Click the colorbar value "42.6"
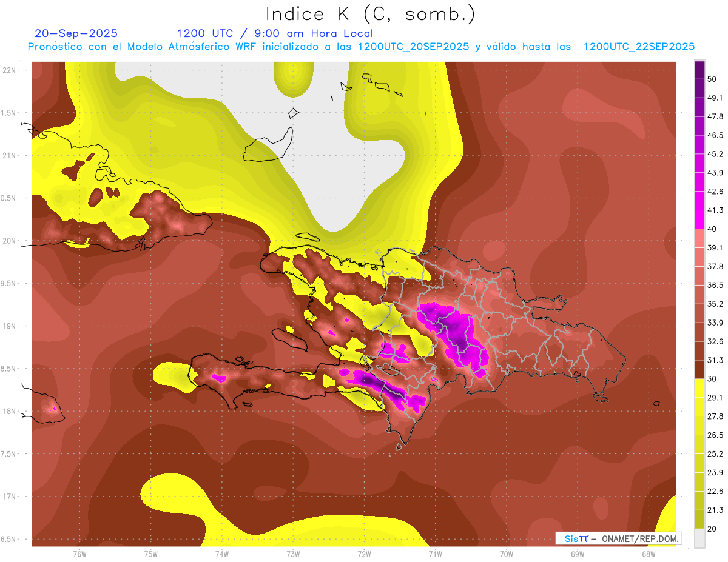This screenshot has height=562, width=728. (x=716, y=192)
